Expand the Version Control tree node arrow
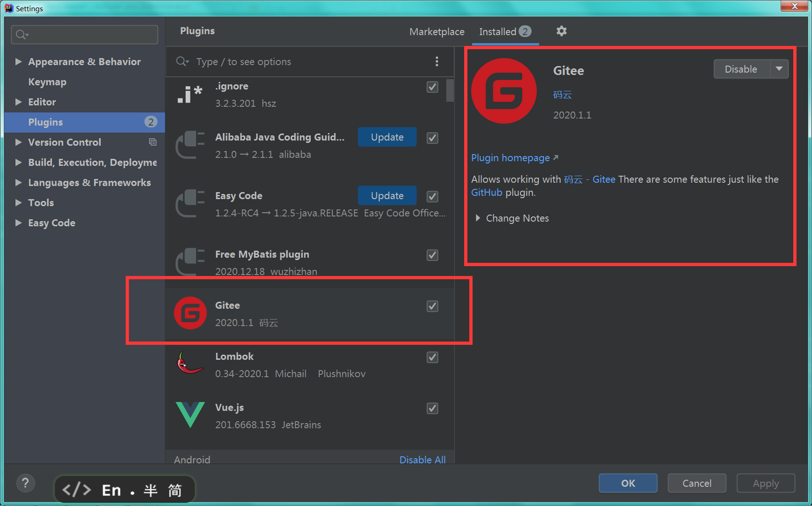The width and height of the screenshot is (812, 506). pyautogui.click(x=18, y=142)
